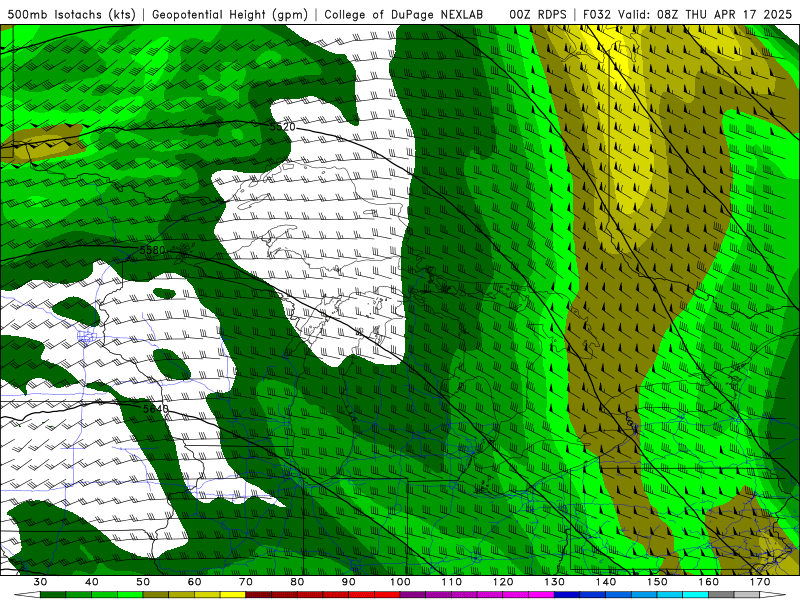Click the 80 value on the color scale
The width and height of the screenshot is (800, 600).
297,582
